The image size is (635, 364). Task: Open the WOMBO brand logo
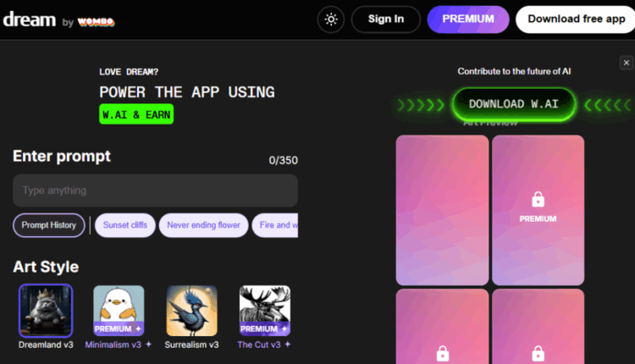point(96,21)
